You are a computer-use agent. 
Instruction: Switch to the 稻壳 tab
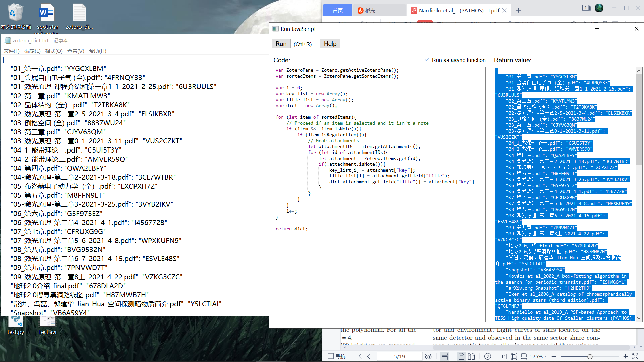click(x=370, y=10)
